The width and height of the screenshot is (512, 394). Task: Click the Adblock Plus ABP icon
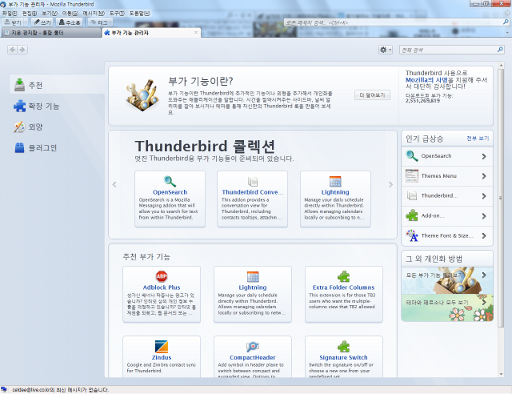[x=162, y=276]
